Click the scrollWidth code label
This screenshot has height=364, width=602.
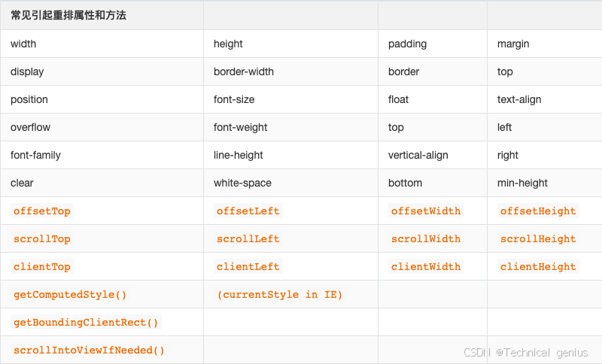click(x=425, y=239)
